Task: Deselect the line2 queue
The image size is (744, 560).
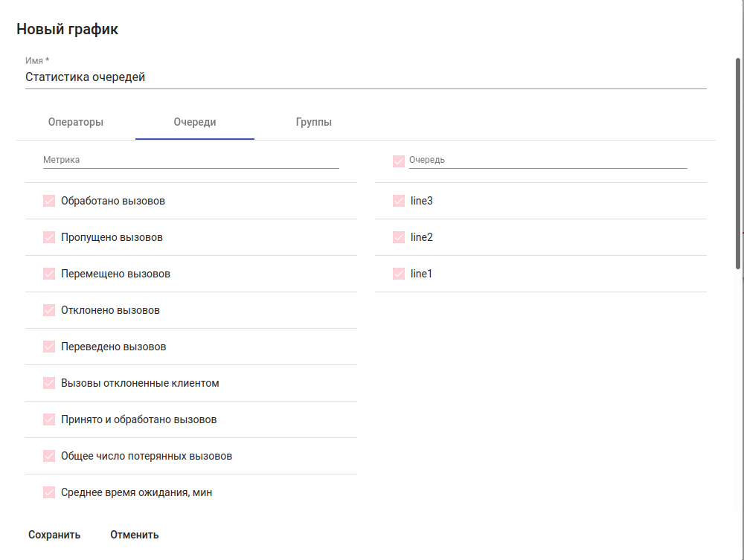Action: click(x=399, y=237)
